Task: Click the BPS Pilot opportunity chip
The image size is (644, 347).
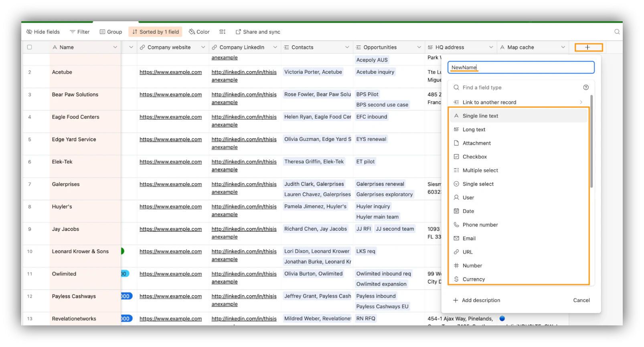Action: (x=367, y=95)
